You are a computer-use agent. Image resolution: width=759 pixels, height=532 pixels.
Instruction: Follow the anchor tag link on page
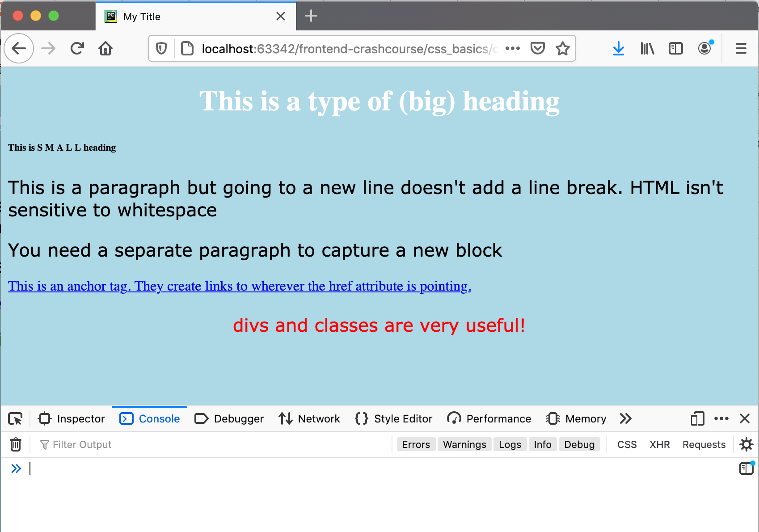click(240, 286)
